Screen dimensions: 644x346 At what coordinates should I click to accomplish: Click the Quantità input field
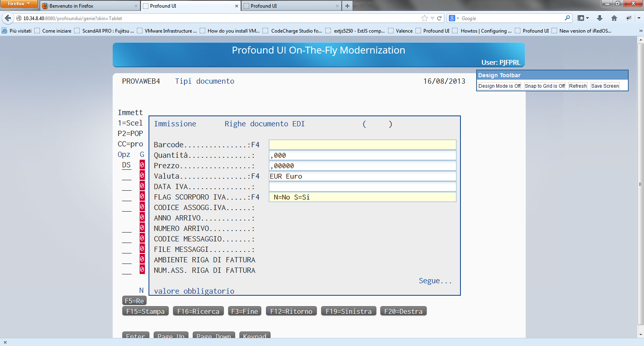(x=362, y=155)
